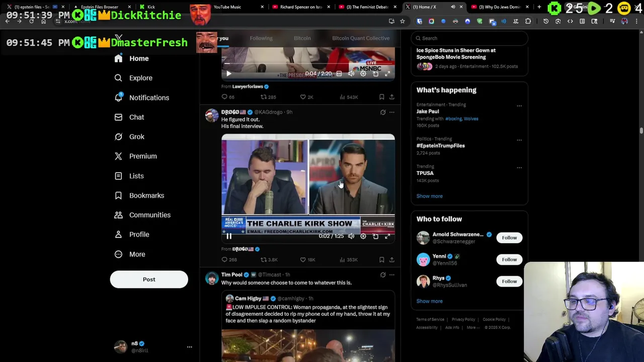Enable picture-in-picture on the Charlie Kirk video
Viewport: 644px width, 362px height.
click(x=375, y=236)
